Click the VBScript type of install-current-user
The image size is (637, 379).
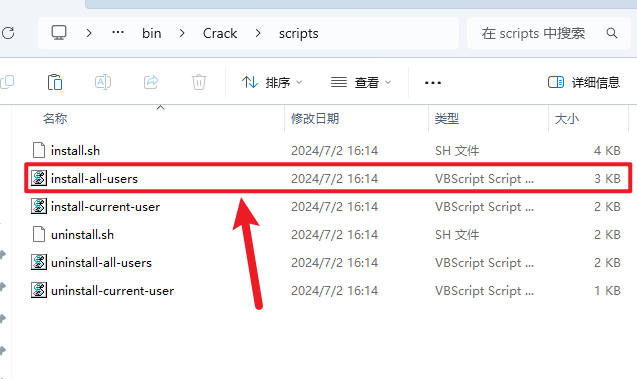[x=484, y=207]
